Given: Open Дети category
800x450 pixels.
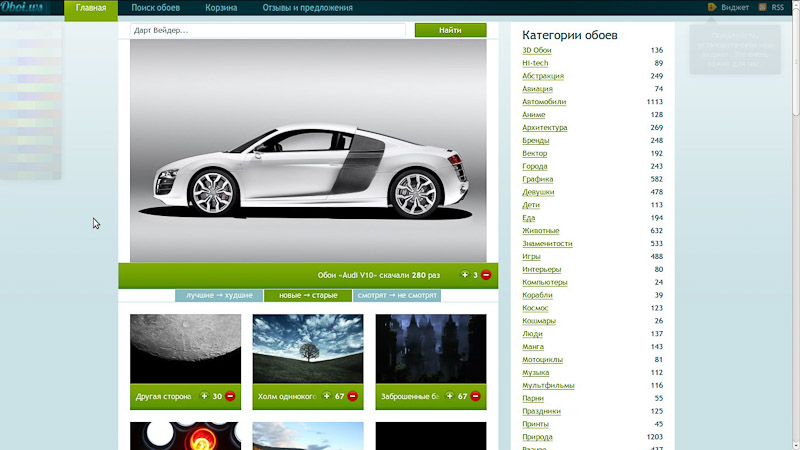Looking at the screenshot, I should tap(531, 205).
